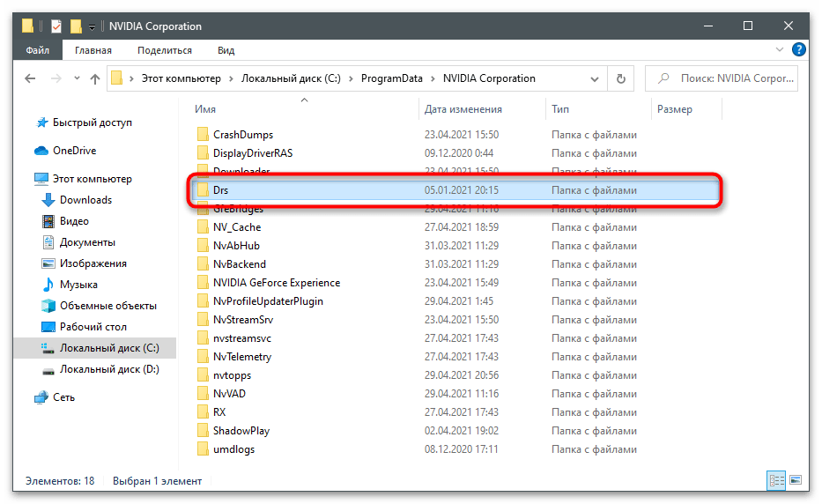Select the DisplayDriverRAS folder icon
The height and width of the screenshot is (504, 822).
tap(203, 152)
